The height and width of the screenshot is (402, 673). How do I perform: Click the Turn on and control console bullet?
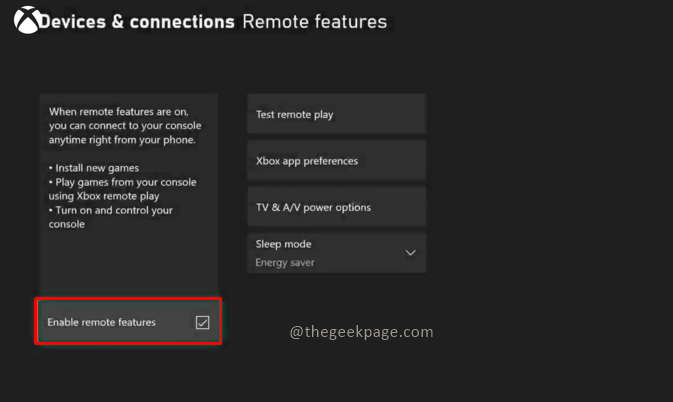tap(110, 217)
